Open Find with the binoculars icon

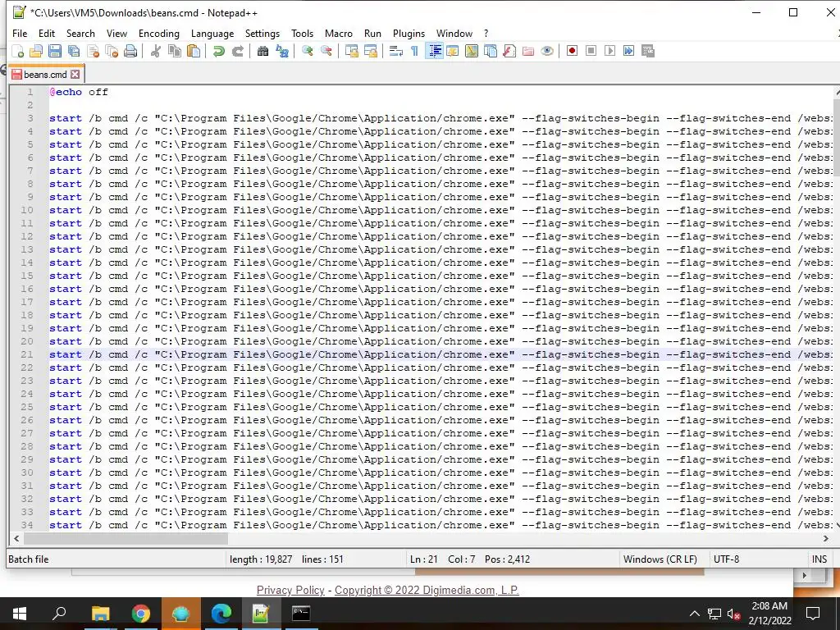pos(262,52)
